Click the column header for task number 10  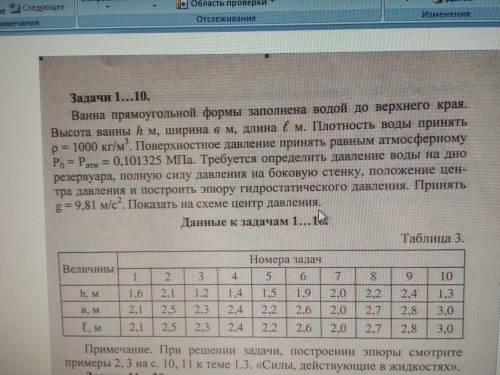(446, 276)
